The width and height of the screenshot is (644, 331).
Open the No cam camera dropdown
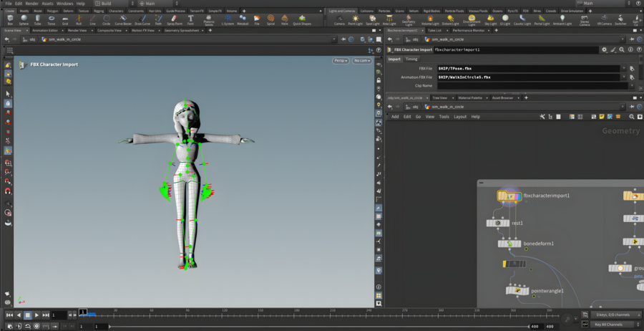[x=361, y=61]
